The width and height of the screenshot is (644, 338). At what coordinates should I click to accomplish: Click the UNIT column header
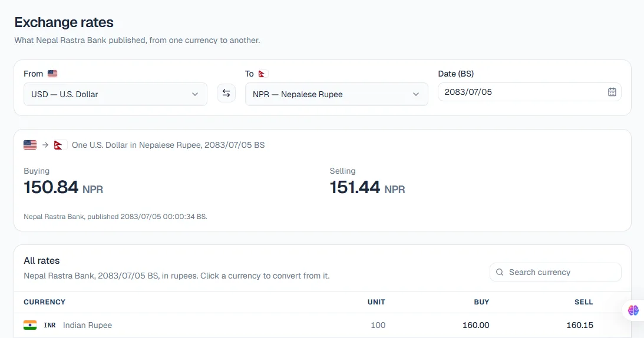click(377, 302)
